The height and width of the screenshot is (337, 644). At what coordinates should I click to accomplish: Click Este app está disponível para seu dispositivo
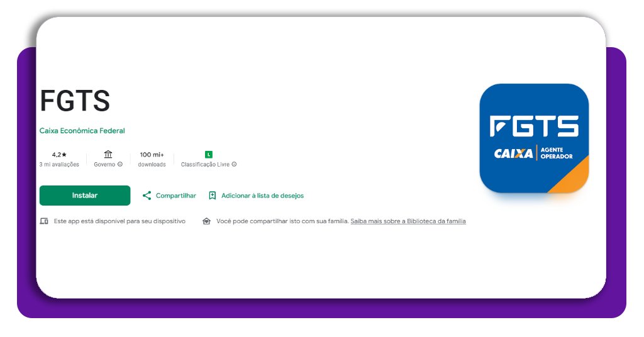[x=119, y=221]
